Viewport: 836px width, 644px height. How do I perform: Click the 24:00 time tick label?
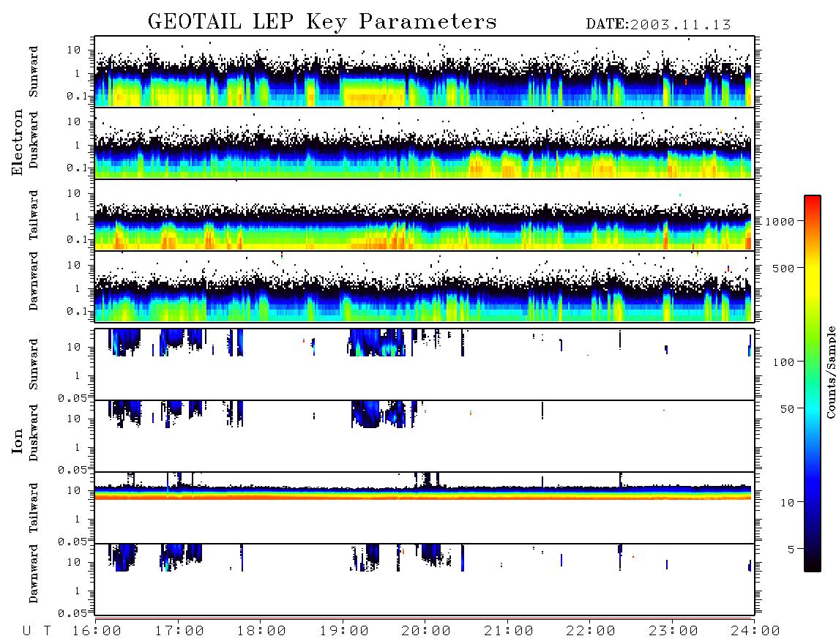click(755, 631)
